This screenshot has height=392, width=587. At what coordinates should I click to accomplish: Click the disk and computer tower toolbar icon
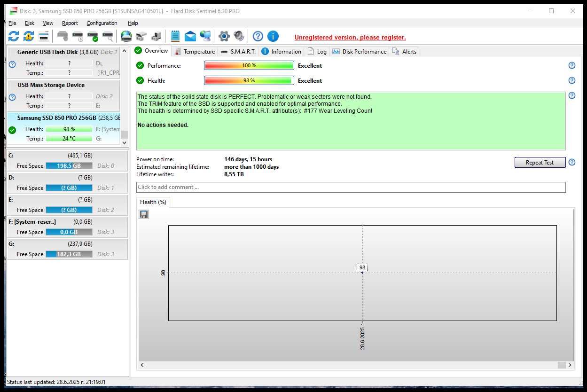(x=156, y=36)
